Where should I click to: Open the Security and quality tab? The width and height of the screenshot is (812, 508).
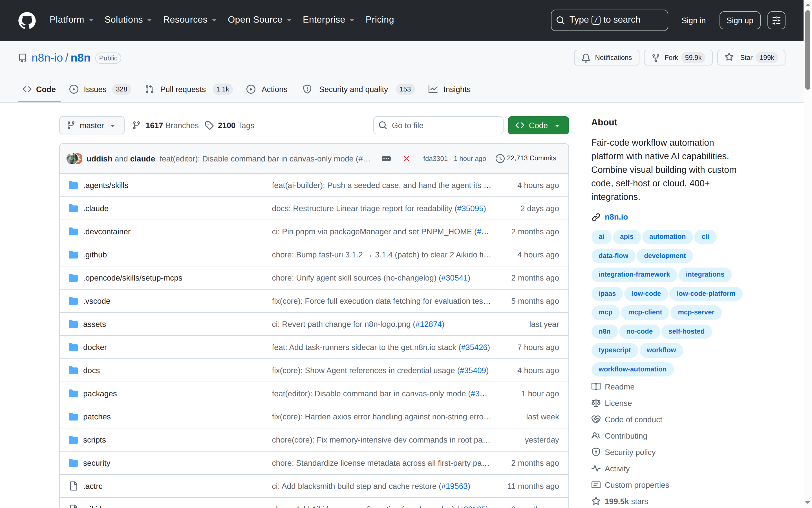(359, 89)
